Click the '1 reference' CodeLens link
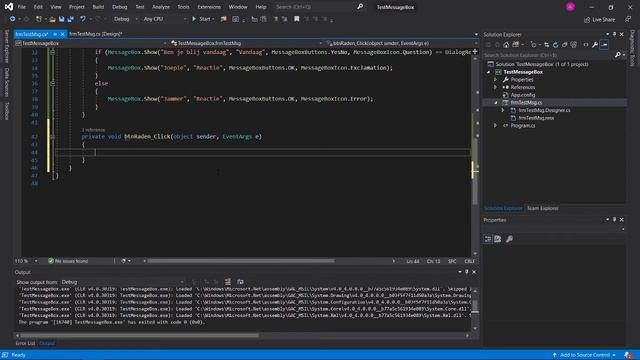Screen dimensions: 640x360 coord(93,129)
